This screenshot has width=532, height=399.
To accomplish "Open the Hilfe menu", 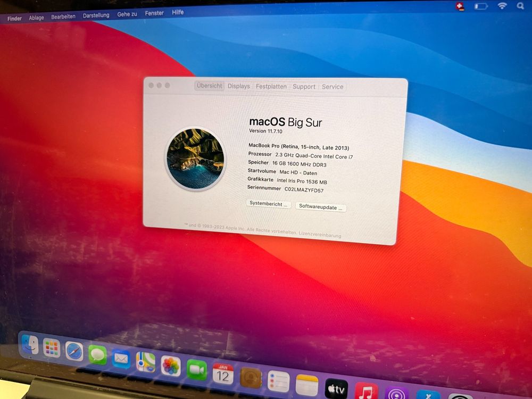I will (178, 12).
